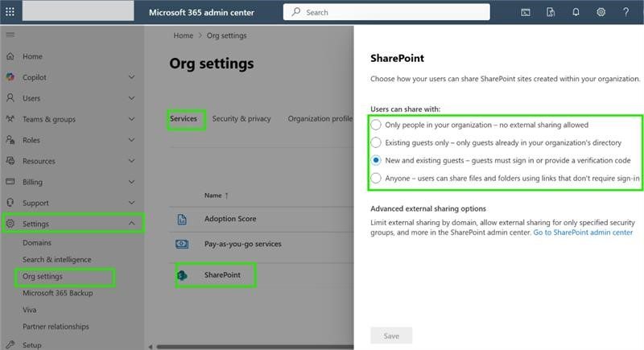
Task: Click the scrollbar left arrow
Action: pos(151,347)
